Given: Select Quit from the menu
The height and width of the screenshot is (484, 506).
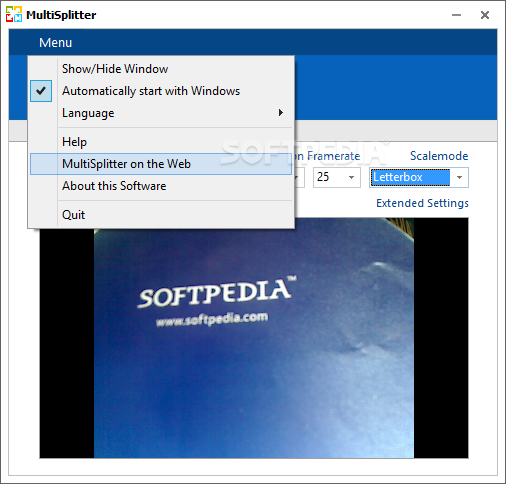Looking at the screenshot, I should [161, 215].
